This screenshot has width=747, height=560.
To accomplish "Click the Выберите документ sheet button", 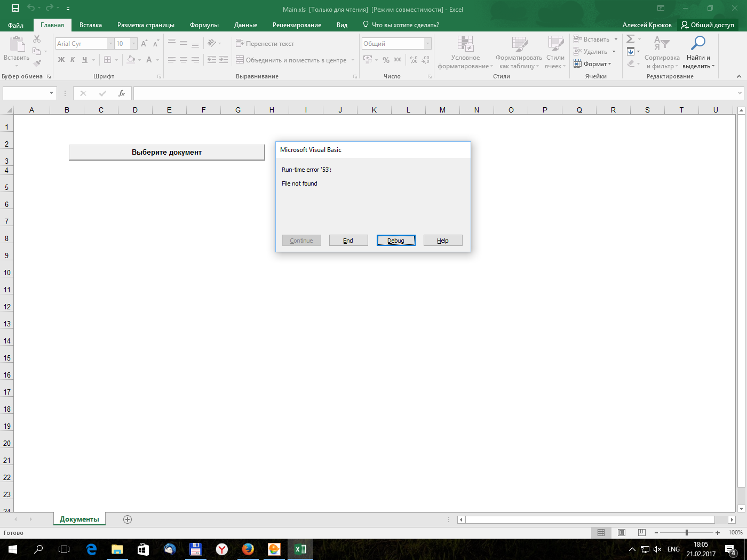I will click(167, 152).
